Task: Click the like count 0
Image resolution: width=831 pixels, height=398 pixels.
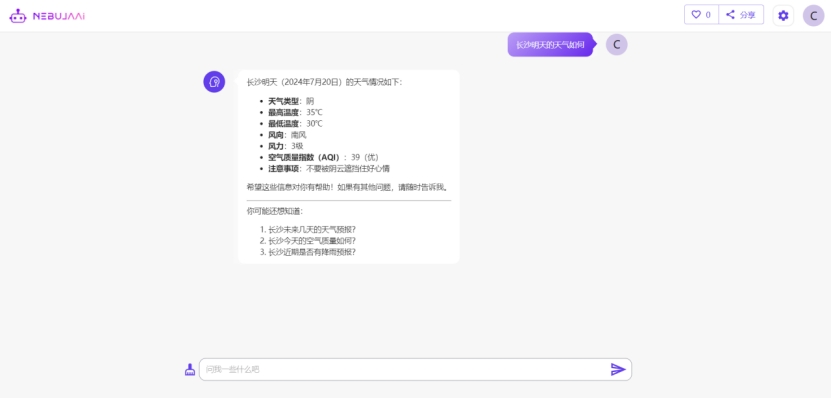Action: (708, 15)
